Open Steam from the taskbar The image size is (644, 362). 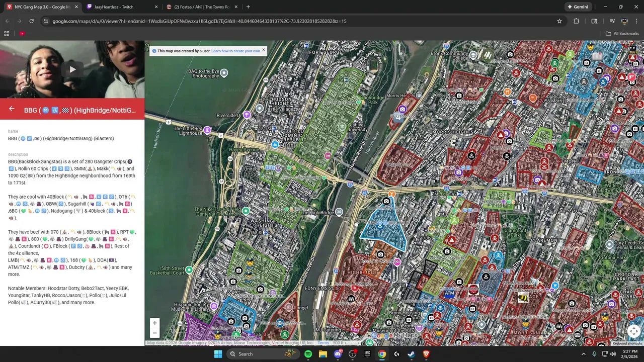tap(411, 354)
